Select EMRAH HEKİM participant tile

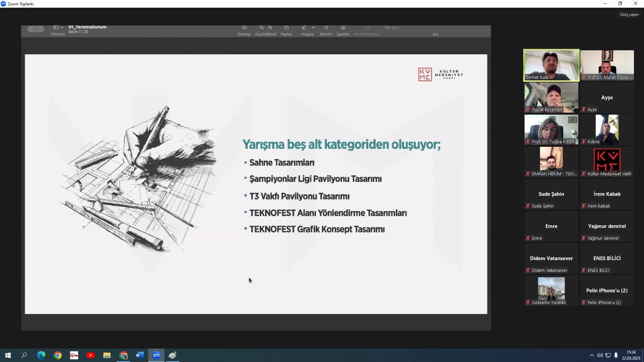coord(551,162)
